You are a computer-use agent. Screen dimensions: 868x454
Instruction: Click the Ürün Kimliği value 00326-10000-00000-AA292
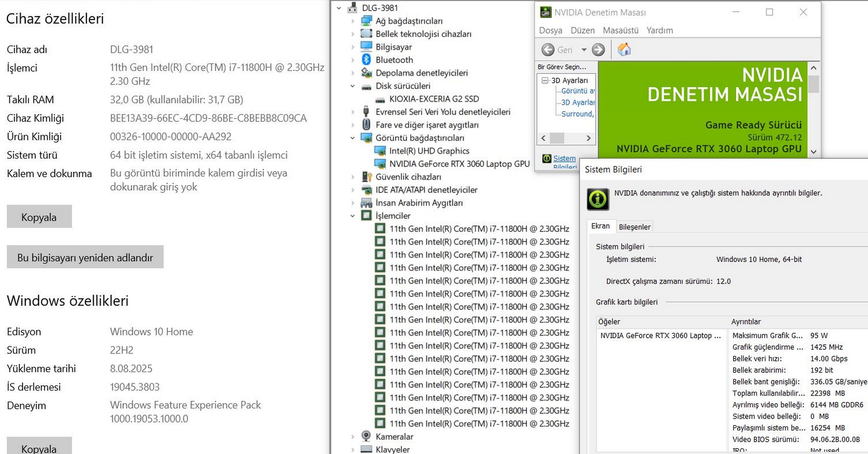point(171,136)
